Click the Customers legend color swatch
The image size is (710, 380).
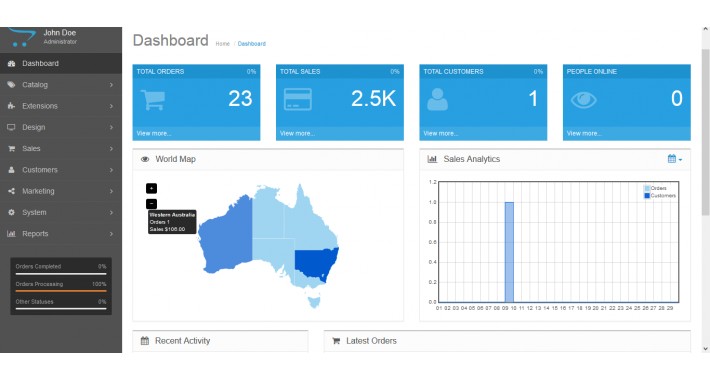point(647,196)
